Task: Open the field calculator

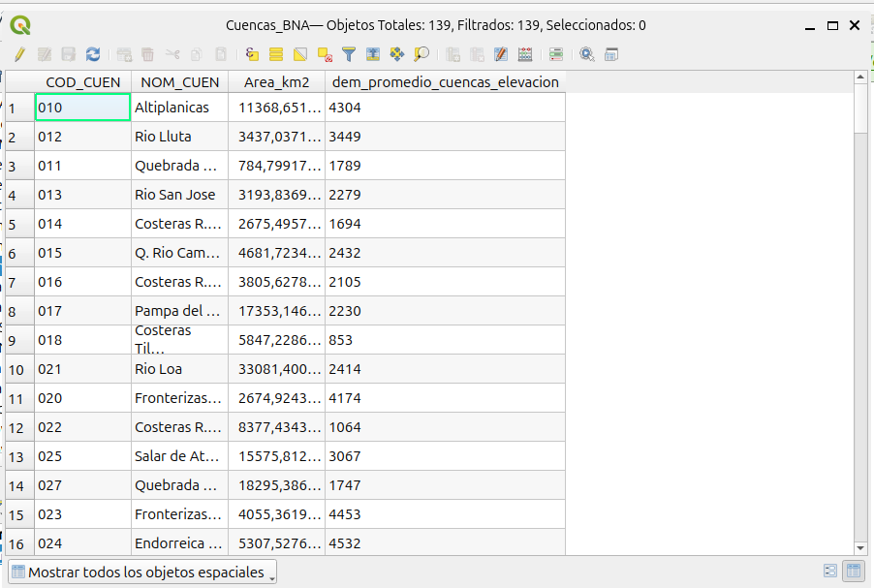Action: 501,55
